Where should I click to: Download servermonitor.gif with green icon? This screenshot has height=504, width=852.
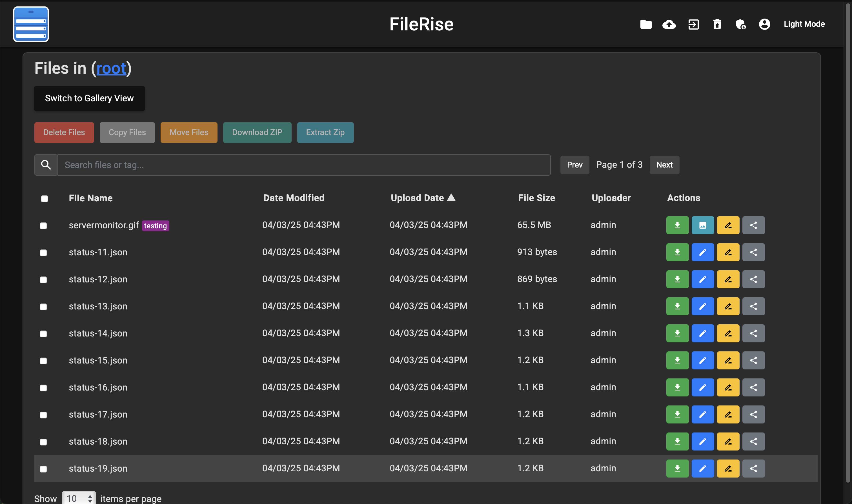(x=677, y=225)
